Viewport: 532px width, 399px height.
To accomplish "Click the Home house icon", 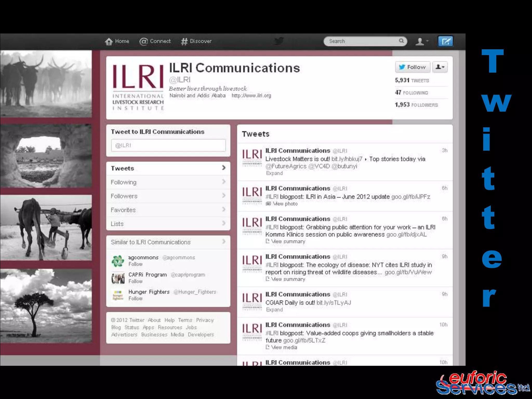I will (x=109, y=42).
